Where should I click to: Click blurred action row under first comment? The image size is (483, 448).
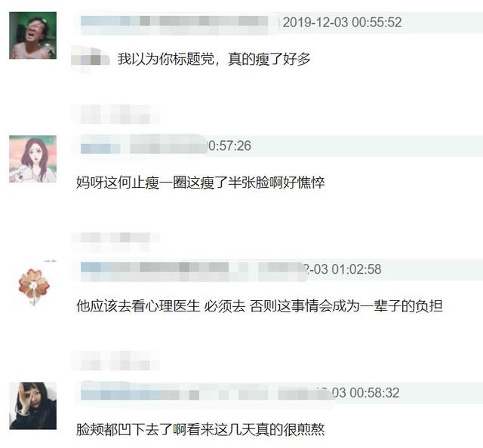[x=115, y=115]
